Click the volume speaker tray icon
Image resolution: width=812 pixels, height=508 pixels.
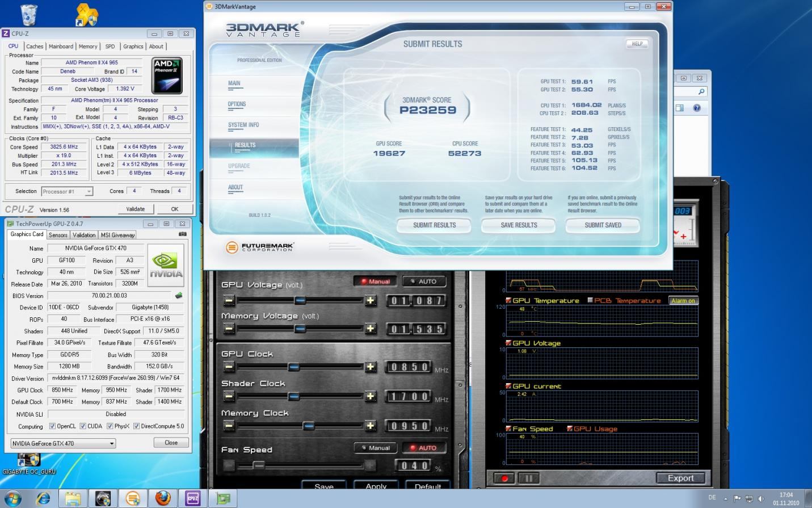click(x=761, y=498)
